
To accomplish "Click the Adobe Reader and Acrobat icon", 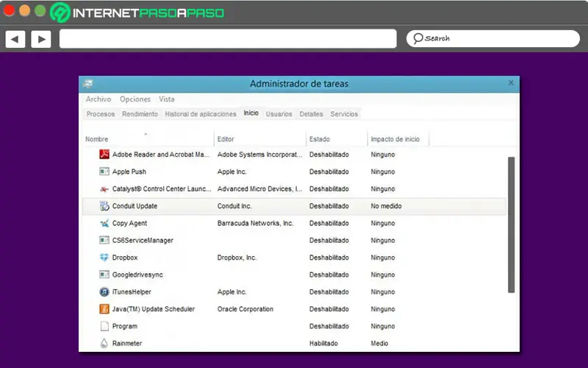I will pyautogui.click(x=104, y=155).
